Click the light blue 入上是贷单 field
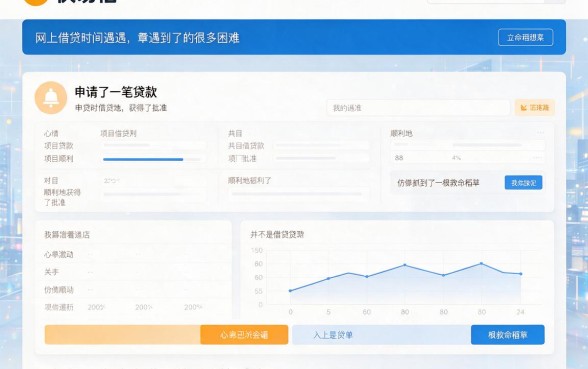588x369 pixels. tap(381, 334)
